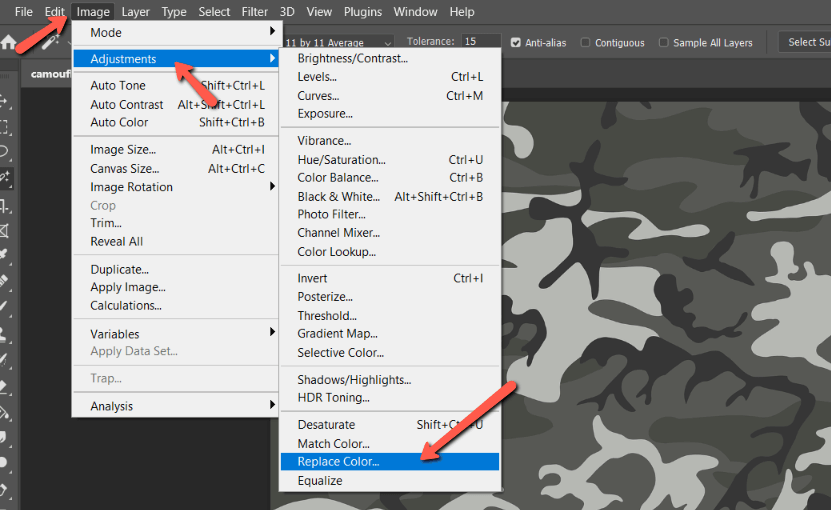Click Canvas Size in Image menu
The width and height of the screenshot is (831, 510).
(x=124, y=169)
